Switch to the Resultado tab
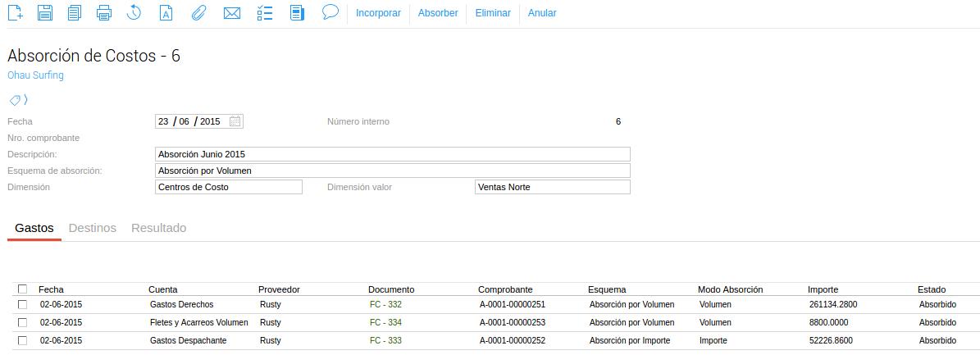 coord(158,228)
